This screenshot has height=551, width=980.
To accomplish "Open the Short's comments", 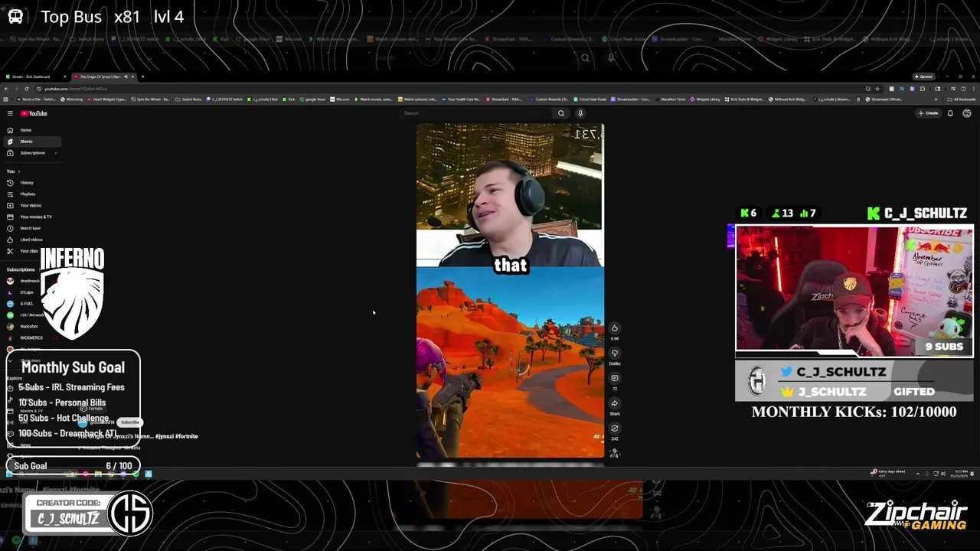I will (614, 379).
